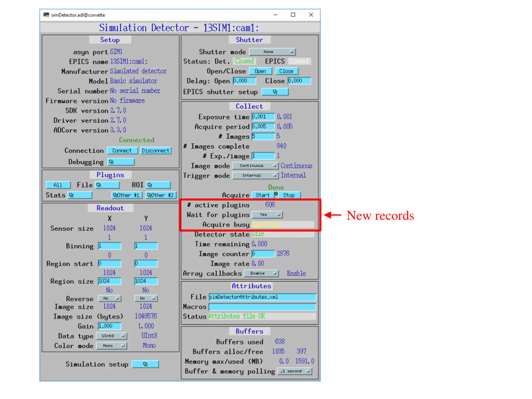The image size is (532, 399).
Task: Open the Shutter mode dropdown
Action: click(272, 52)
